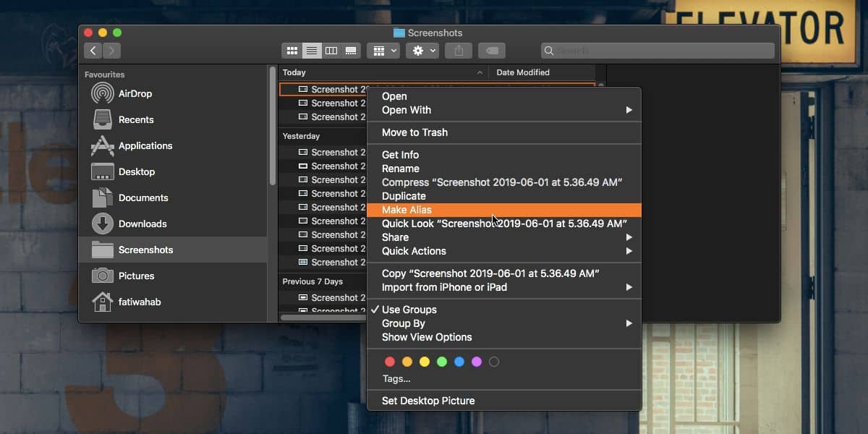This screenshot has height=434, width=868.
Task: Click the Edit Tags toolbar icon
Action: click(x=492, y=51)
